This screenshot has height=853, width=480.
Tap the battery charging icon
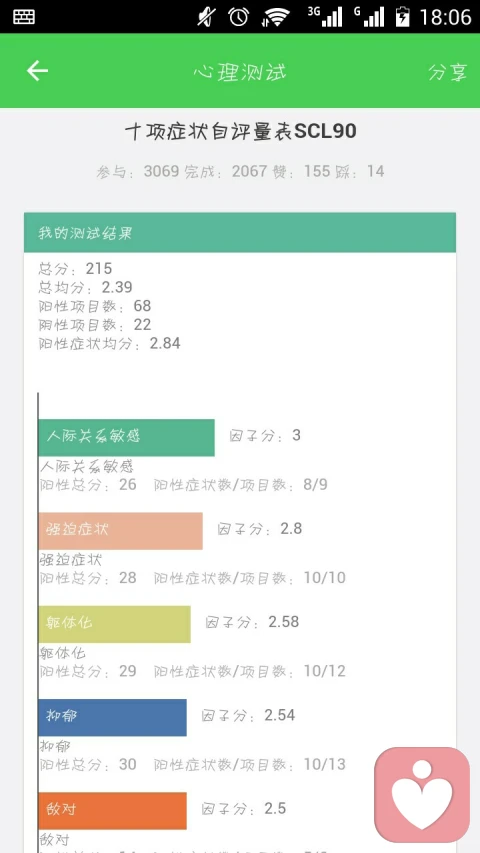pos(402,16)
